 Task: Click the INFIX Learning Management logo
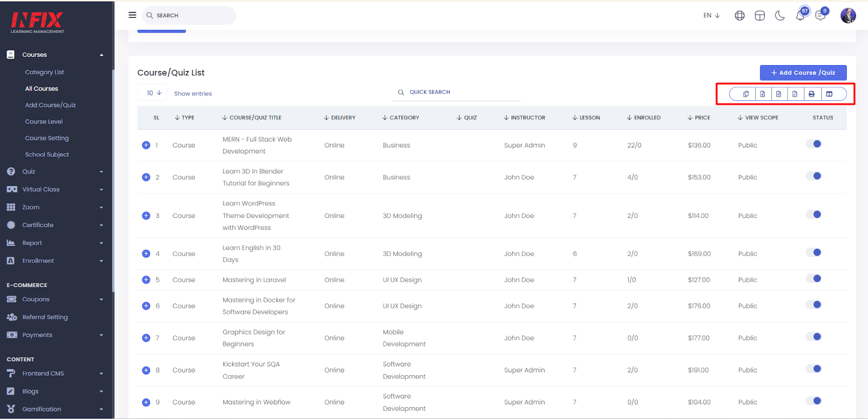37,22
